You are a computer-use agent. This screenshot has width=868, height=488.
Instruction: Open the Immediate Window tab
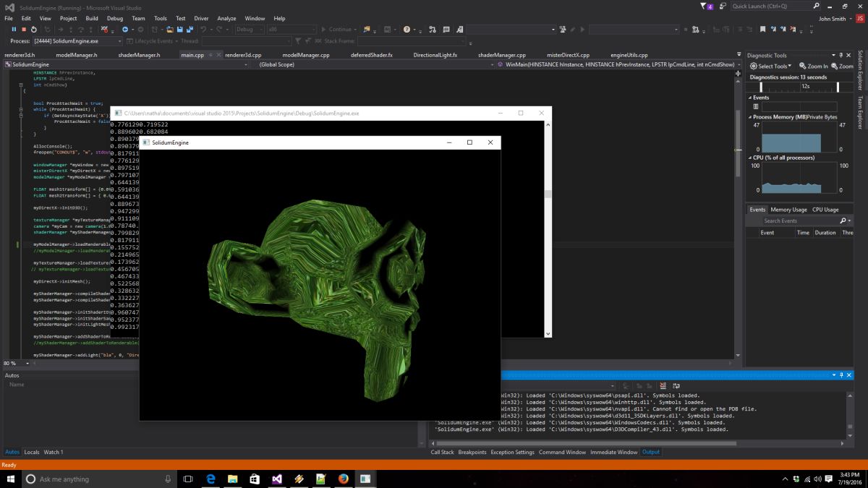[613, 452]
